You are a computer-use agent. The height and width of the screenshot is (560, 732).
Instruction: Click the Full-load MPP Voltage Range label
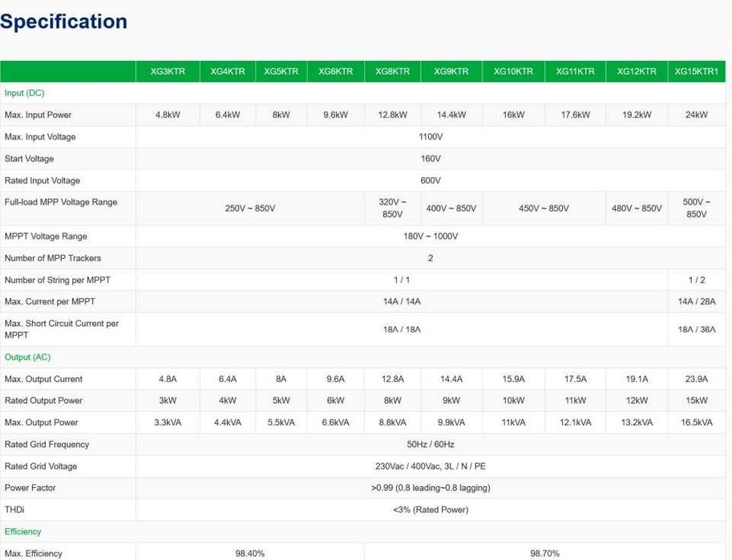pyautogui.click(x=61, y=202)
